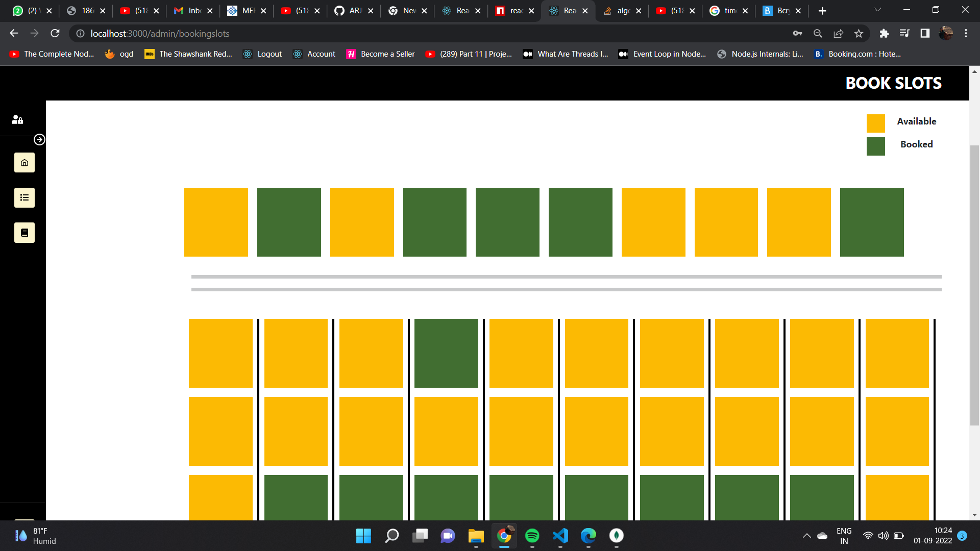
Task: Click the home icon in sidebar
Action: coord(24,163)
